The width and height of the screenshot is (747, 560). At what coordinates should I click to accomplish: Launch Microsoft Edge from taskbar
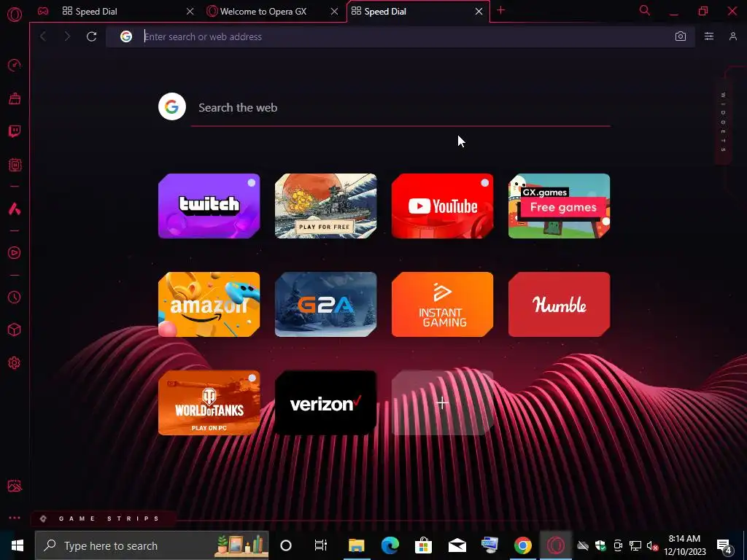[x=390, y=545]
